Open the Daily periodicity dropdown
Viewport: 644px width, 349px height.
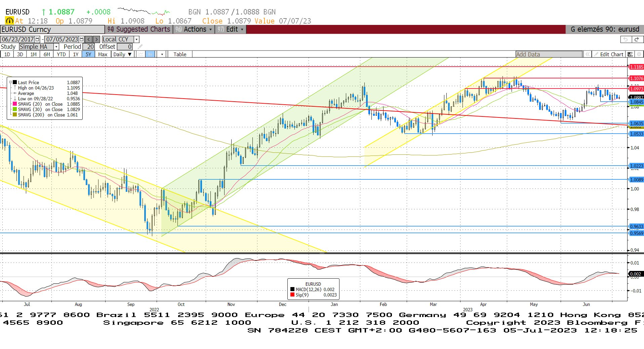click(x=122, y=54)
